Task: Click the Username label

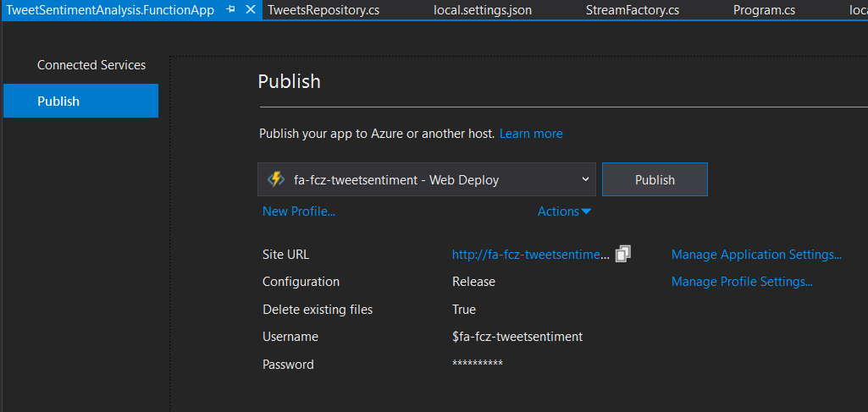Action: tap(290, 336)
